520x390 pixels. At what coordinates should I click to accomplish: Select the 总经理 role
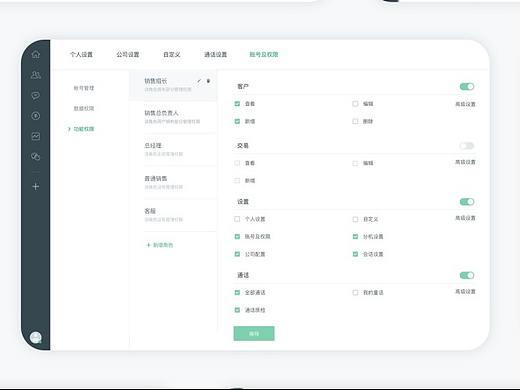point(173,149)
